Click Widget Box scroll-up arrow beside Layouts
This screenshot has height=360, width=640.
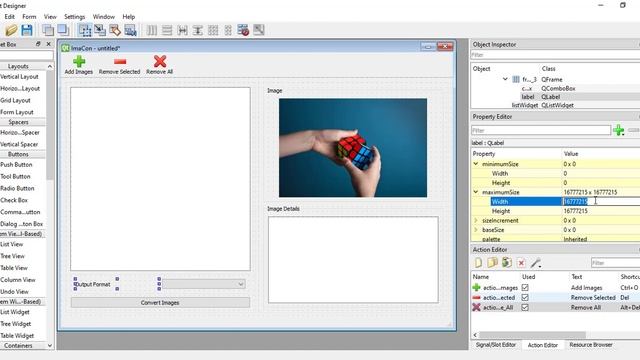coord(50,66)
